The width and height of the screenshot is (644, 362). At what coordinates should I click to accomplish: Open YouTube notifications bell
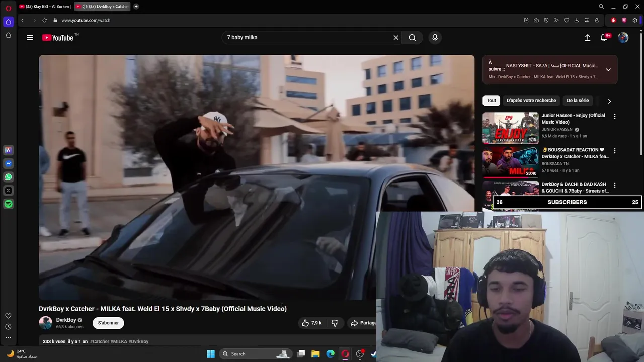[x=604, y=37]
